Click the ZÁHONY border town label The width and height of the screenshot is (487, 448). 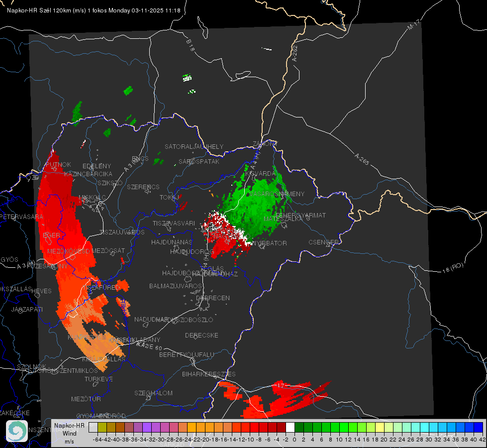tap(265, 144)
